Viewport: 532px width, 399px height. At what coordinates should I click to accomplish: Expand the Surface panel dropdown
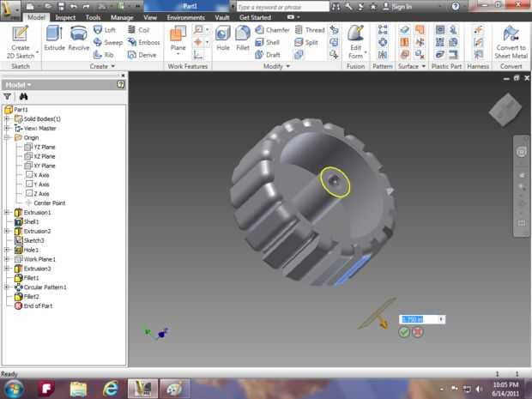pyautogui.click(x=412, y=66)
